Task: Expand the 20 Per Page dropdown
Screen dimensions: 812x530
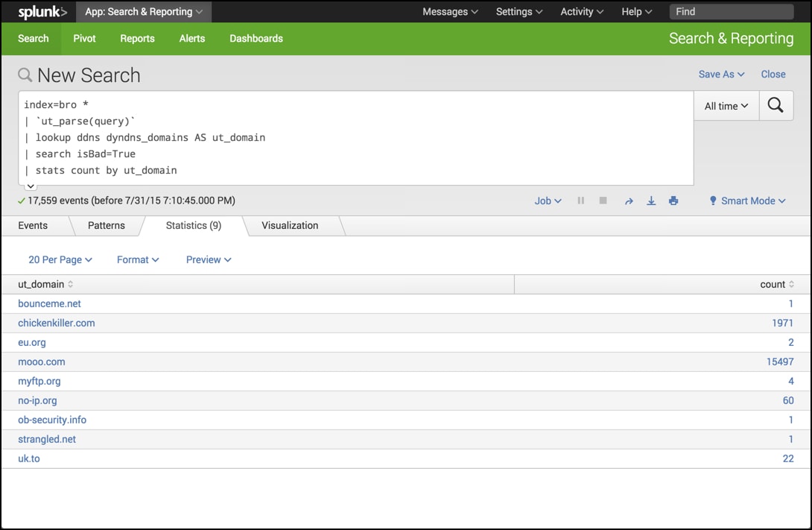Action: point(60,259)
